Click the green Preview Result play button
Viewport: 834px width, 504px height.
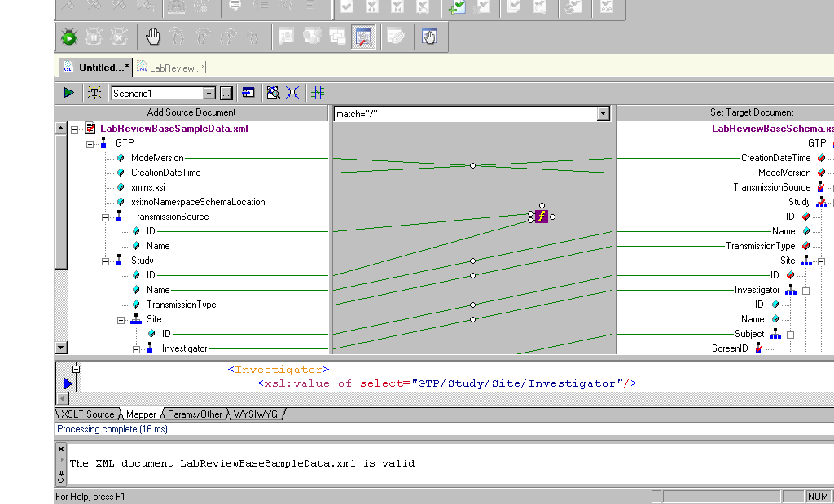[x=68, y=93]
